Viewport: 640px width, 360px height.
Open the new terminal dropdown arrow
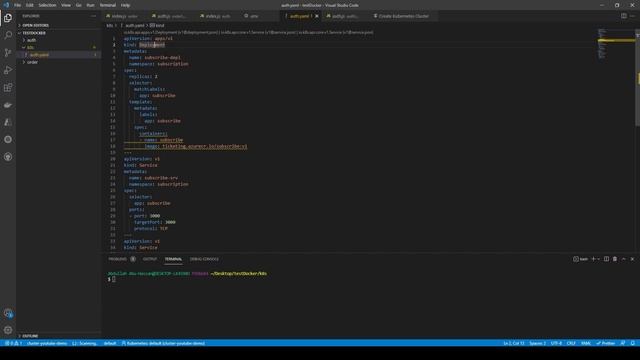598,259
